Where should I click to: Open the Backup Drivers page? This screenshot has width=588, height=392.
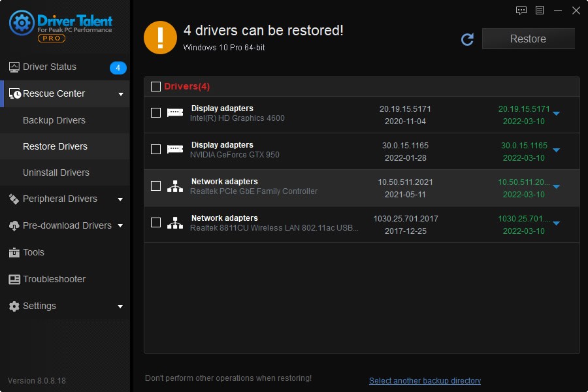(54, 120)
